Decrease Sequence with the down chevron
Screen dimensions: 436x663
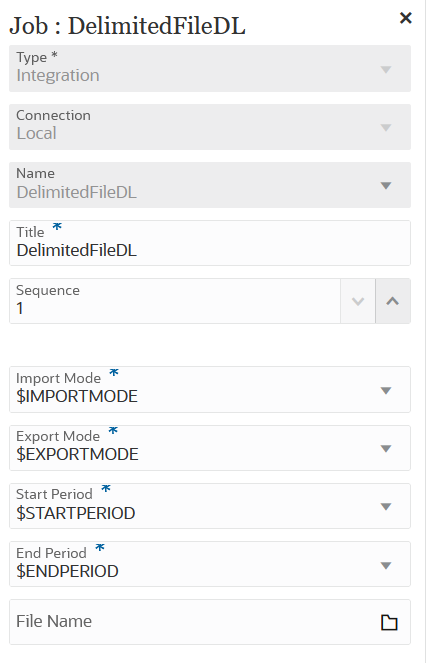click(358, 301)
